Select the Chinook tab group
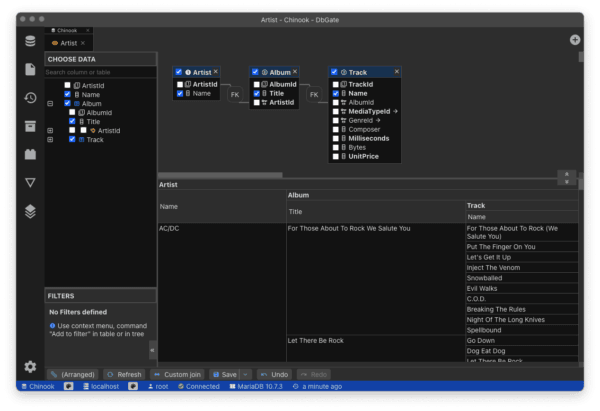Image resolution: width=600 pixels, height=411 pixels. point(67,30)
